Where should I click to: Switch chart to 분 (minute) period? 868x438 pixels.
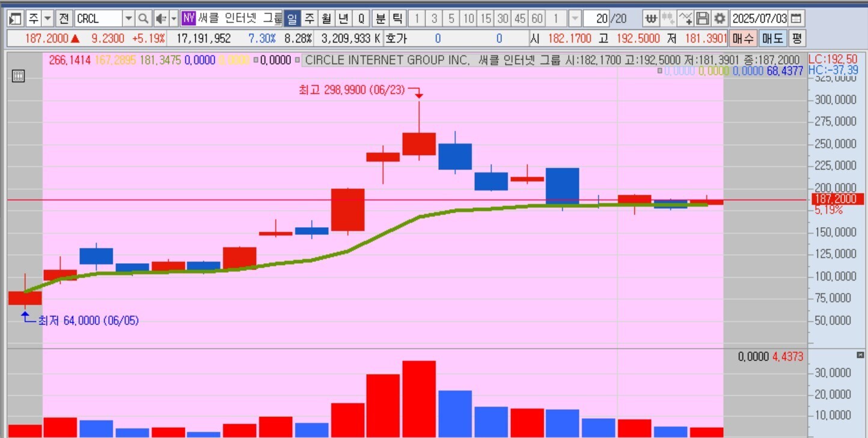[381, 19]
